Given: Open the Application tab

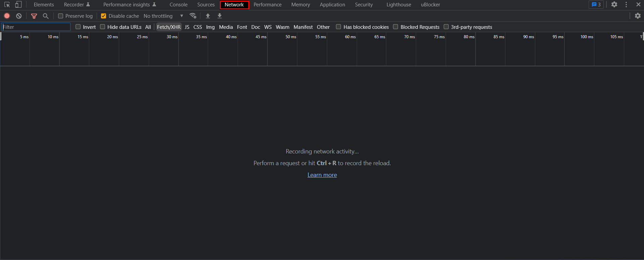Looking at the screenshot, I should (x=332, y=5).
